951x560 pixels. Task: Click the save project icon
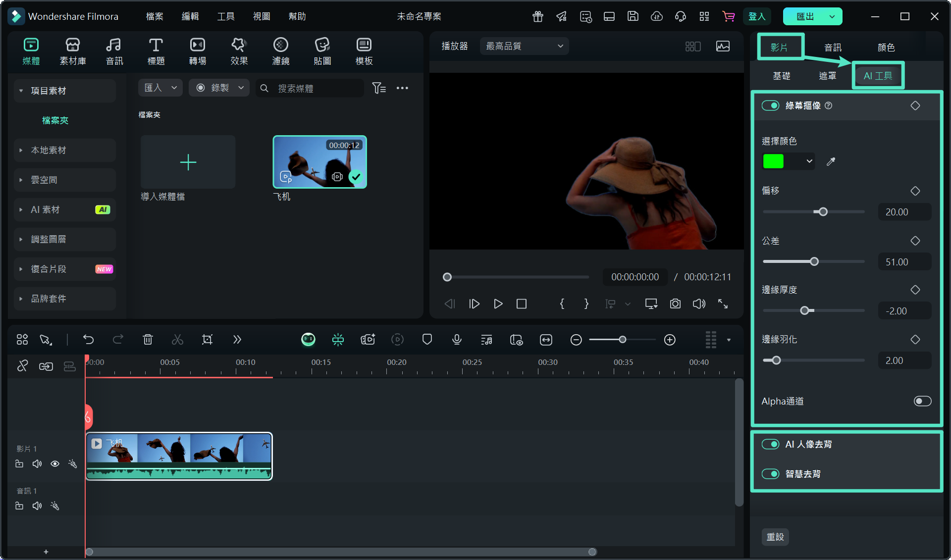[x=633, y=16]
